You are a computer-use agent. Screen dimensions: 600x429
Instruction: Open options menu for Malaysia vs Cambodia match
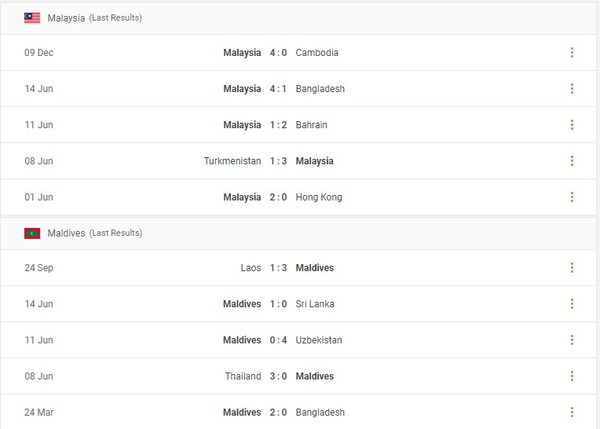pos(572,53)
